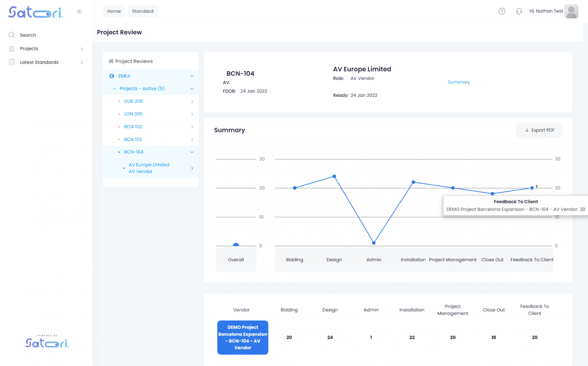Collapse the Projects - Active (5) list
This screenshot has width=588, height=366.
[x=192, y=89]
